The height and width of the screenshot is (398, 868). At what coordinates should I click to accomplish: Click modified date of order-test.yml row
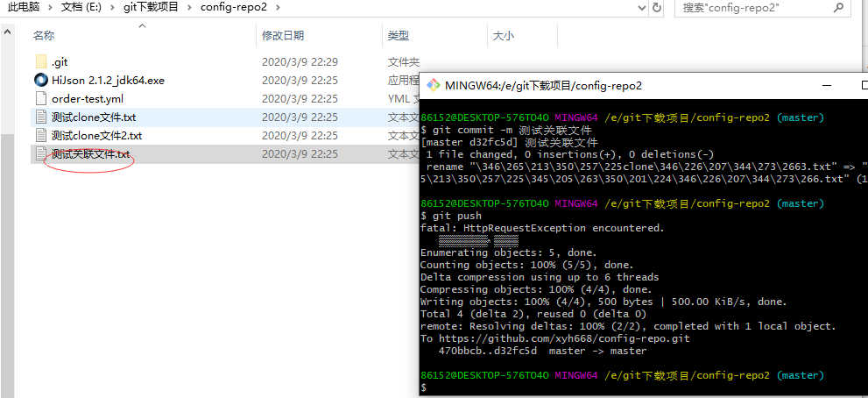click(x=300, y=99)
